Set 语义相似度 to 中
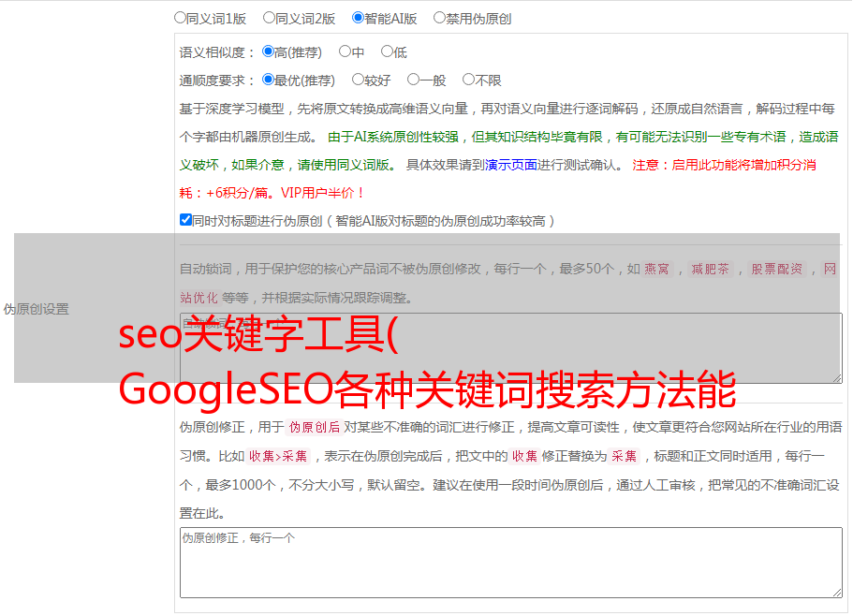The width and height of the screenshot is (853, 616). pos(345,51)
